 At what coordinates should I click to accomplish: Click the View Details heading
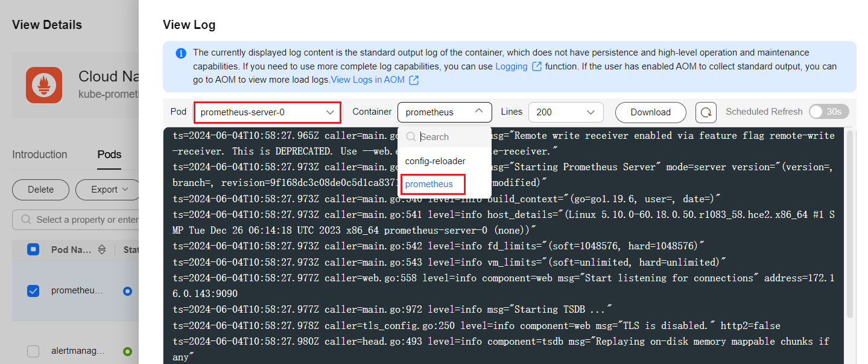[x=47, y=25]
